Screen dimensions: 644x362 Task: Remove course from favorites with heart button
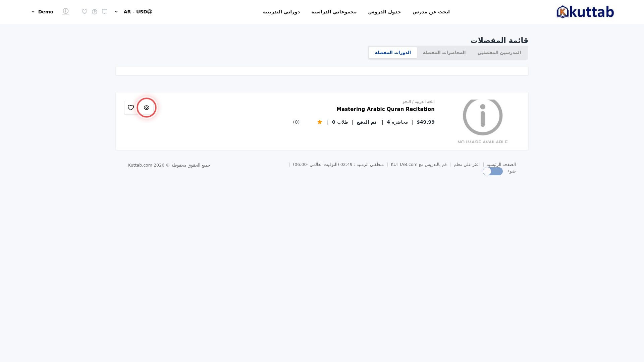click(x=131, y=108)
